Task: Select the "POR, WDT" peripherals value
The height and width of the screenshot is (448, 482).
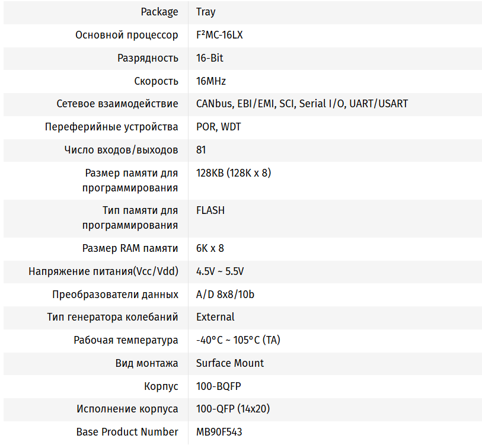Action: point(218,127)
